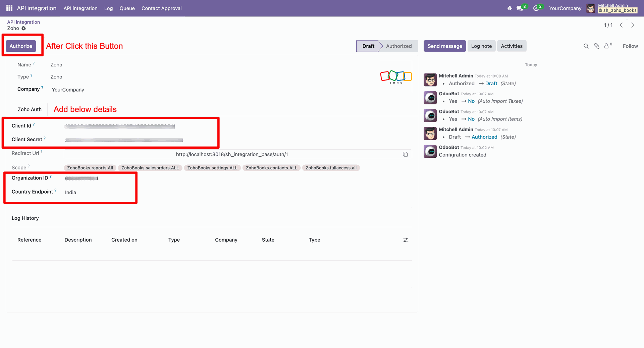This screenshot has width=644, height=348.
Task: Click Mitchell Admin avatar in navbar
Action: (x=591, y=8)
